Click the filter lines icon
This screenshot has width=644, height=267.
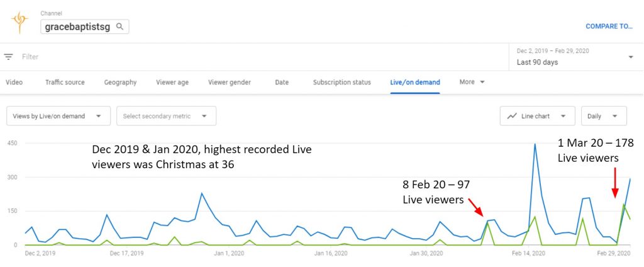point(9,57)
